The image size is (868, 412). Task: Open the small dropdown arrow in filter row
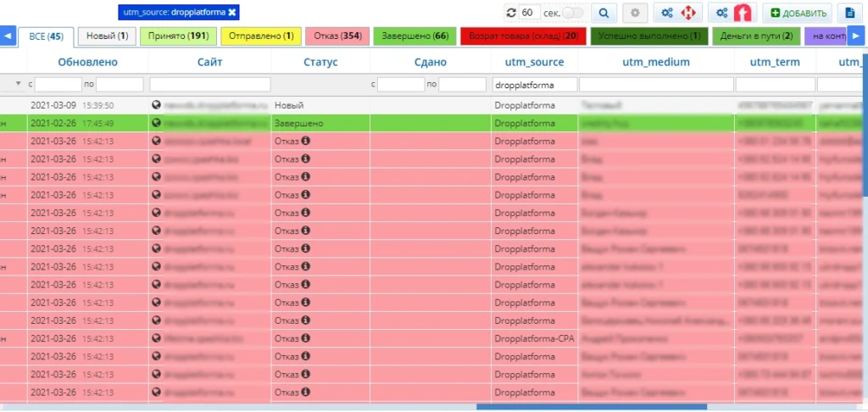[19, 84]
